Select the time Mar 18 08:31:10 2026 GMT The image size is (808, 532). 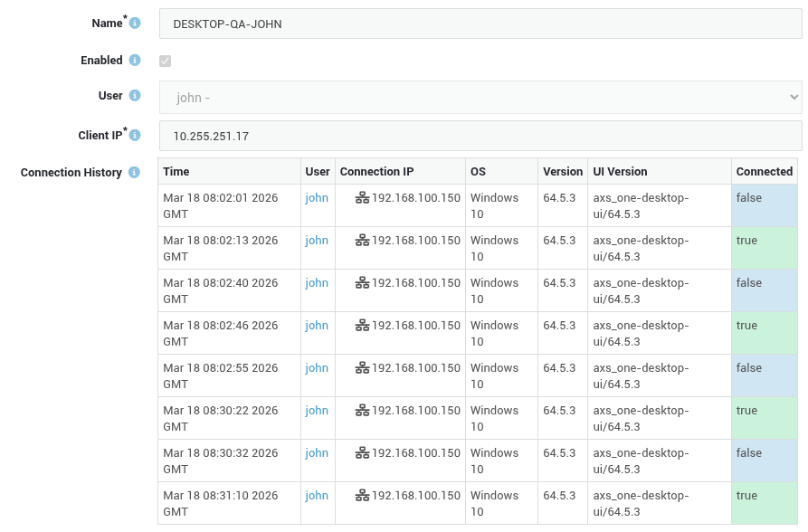click(x=221, y=504)
